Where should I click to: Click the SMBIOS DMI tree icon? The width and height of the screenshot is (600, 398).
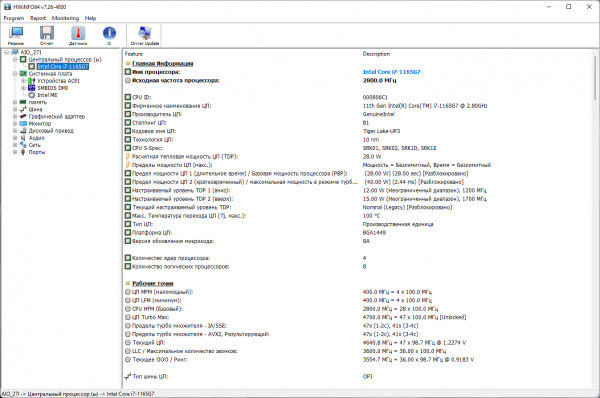point(31,88)
